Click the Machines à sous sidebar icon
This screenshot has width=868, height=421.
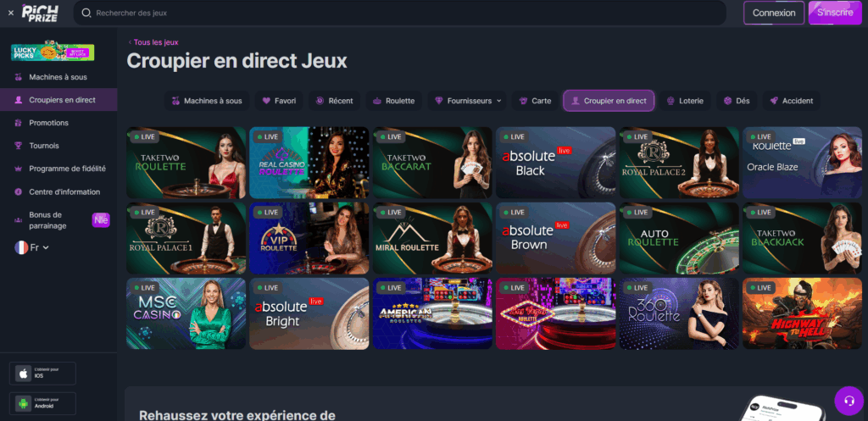coord(19,77)
